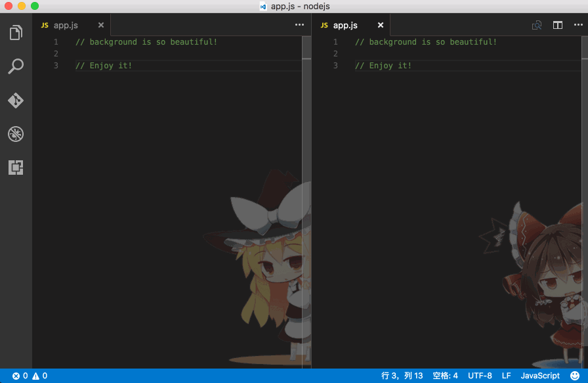This screenshot has width=588, height=383.
Task: Open the Explorer view in the activity bar
Action: 16,33
